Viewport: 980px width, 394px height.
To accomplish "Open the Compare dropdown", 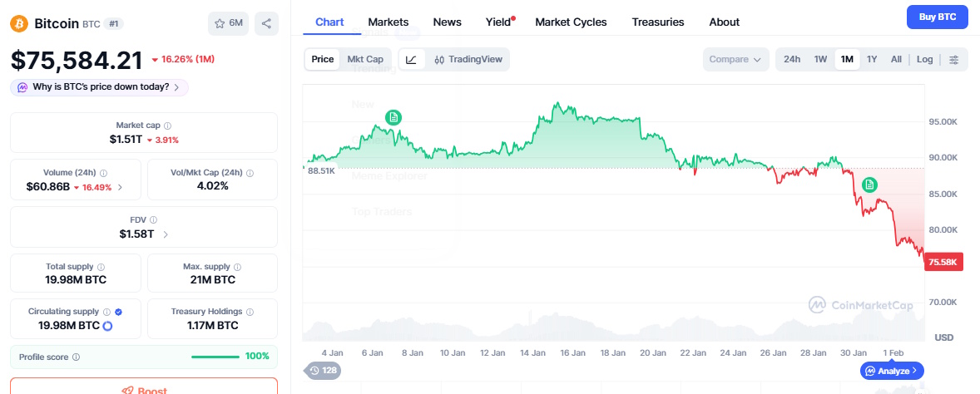I will (736, 59).
